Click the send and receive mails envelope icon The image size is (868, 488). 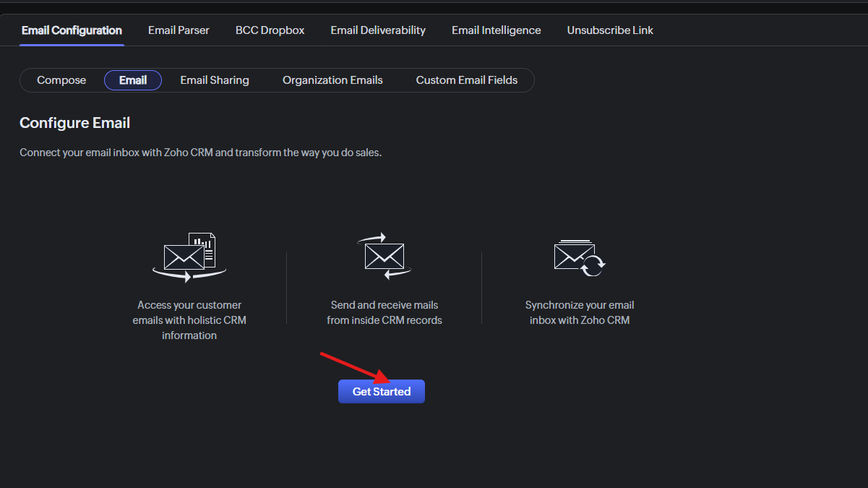tap(384, 256)
